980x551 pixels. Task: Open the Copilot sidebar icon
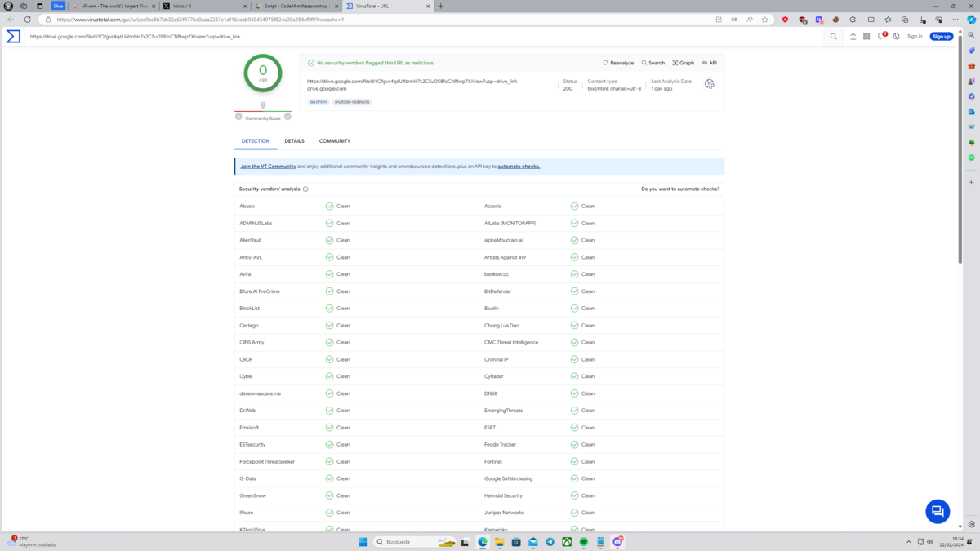[x=972, y=20]
